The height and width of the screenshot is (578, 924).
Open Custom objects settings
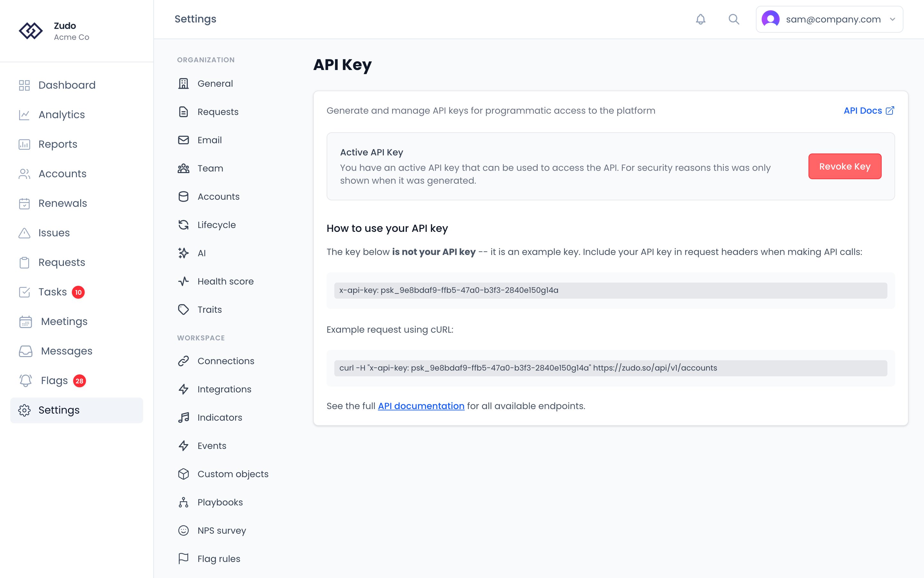tap(223, 474)
